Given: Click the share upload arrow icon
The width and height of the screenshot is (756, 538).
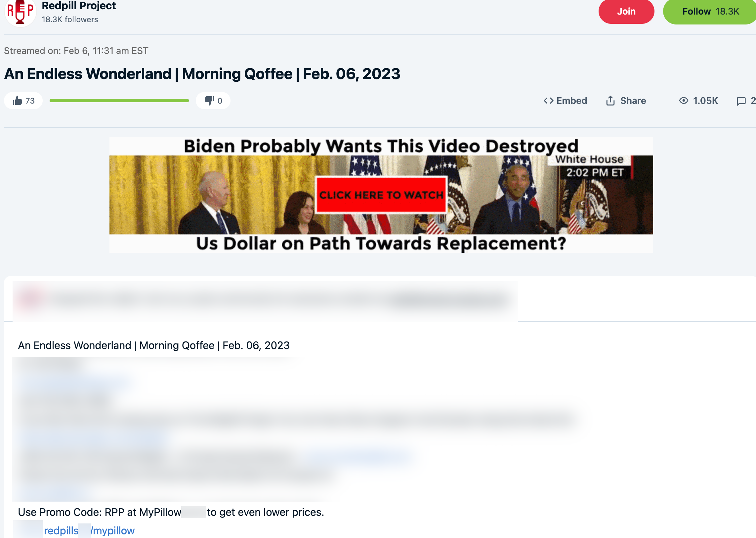Looking at the screenshot, I should 610,100.
